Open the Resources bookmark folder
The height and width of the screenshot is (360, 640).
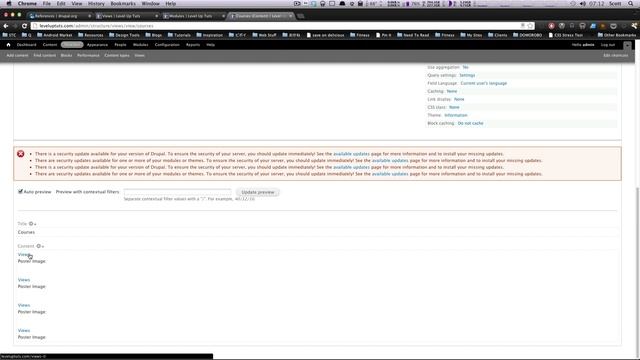(x=91, y=35)
